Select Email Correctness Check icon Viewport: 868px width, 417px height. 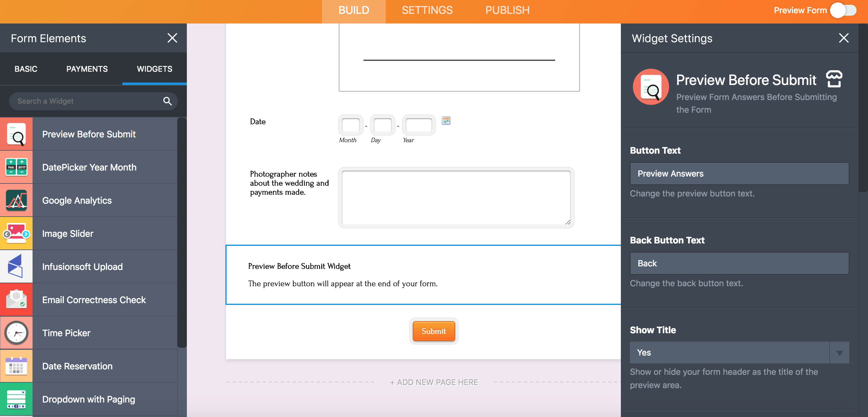point(16,299)
